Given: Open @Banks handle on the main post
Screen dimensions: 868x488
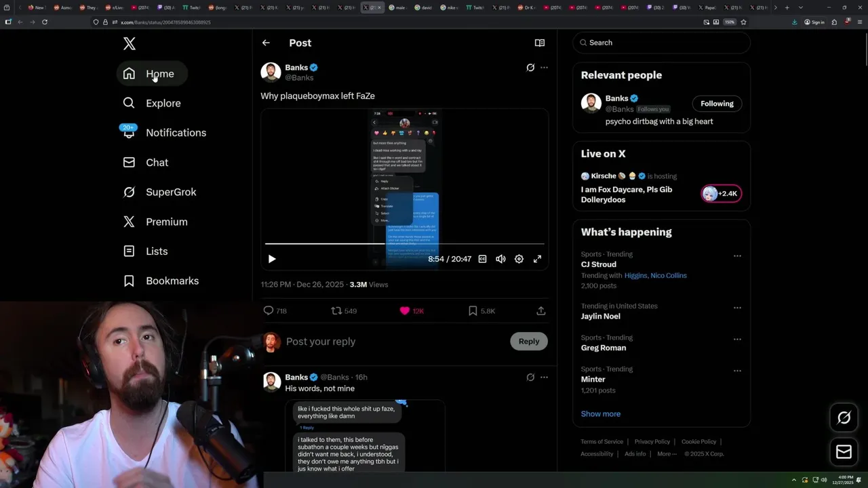Looking at the screenshot, I should tap(299, 78).
